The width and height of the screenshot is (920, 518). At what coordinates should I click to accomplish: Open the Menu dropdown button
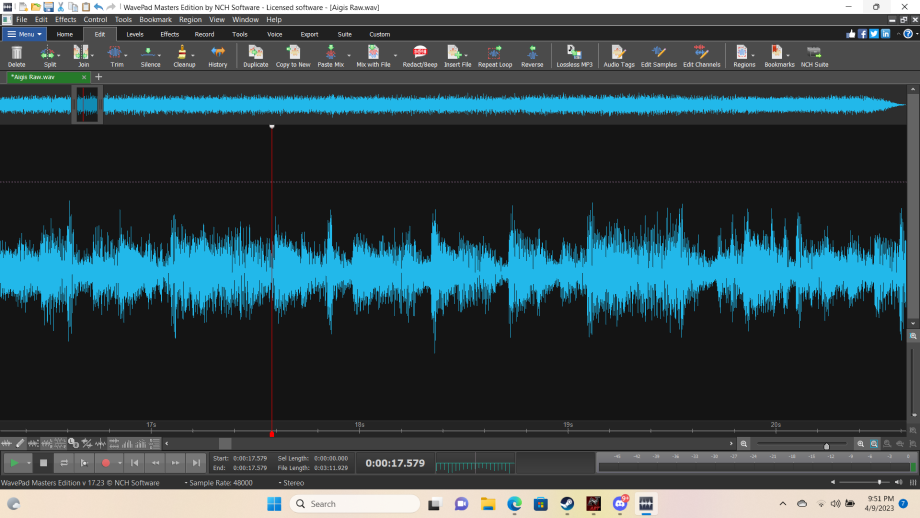pyautogui.click(x=24, y=34)
